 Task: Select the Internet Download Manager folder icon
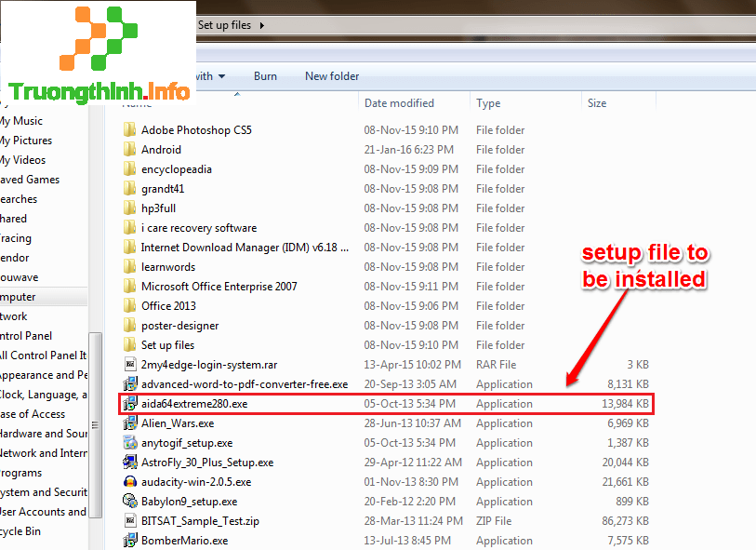tap(129, 247)
